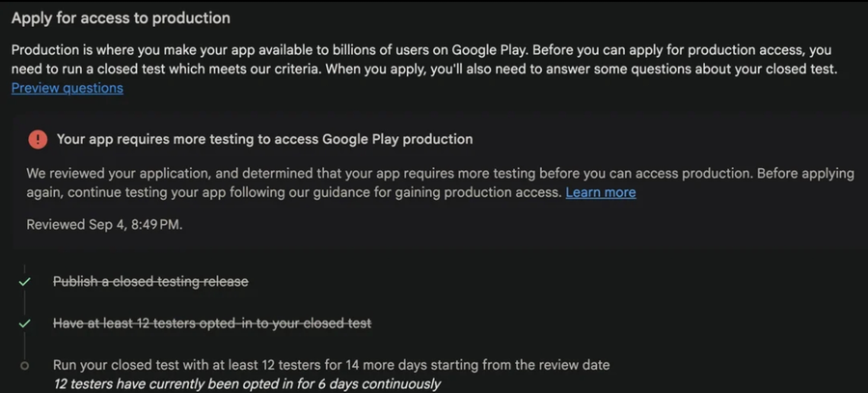
Task: Click the Run your closed test for 14 more days step
Action: [x=331, y=365]
